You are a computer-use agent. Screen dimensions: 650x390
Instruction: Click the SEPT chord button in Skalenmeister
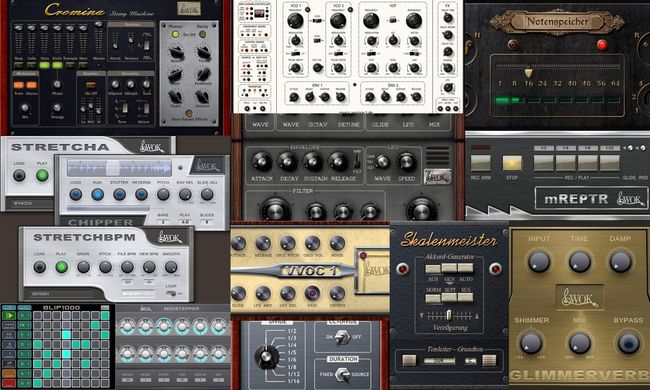pyautogui.click(x=449, y=297)
